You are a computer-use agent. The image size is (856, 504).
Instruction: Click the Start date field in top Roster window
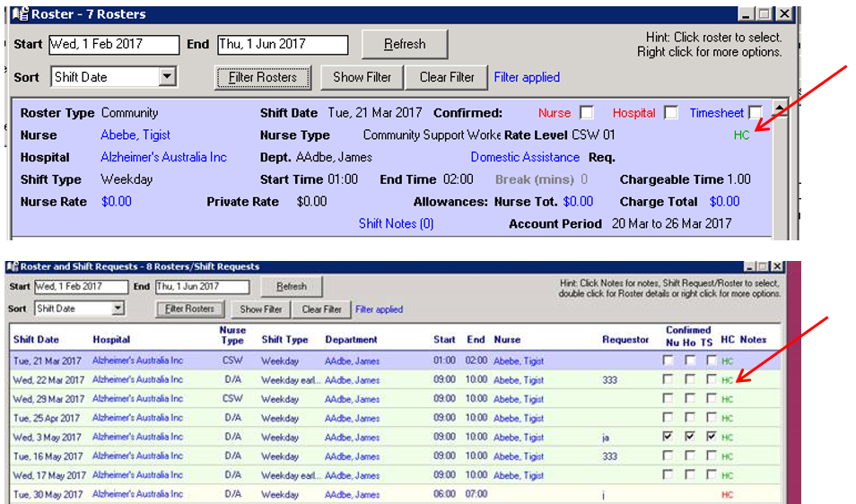point(114,44)
